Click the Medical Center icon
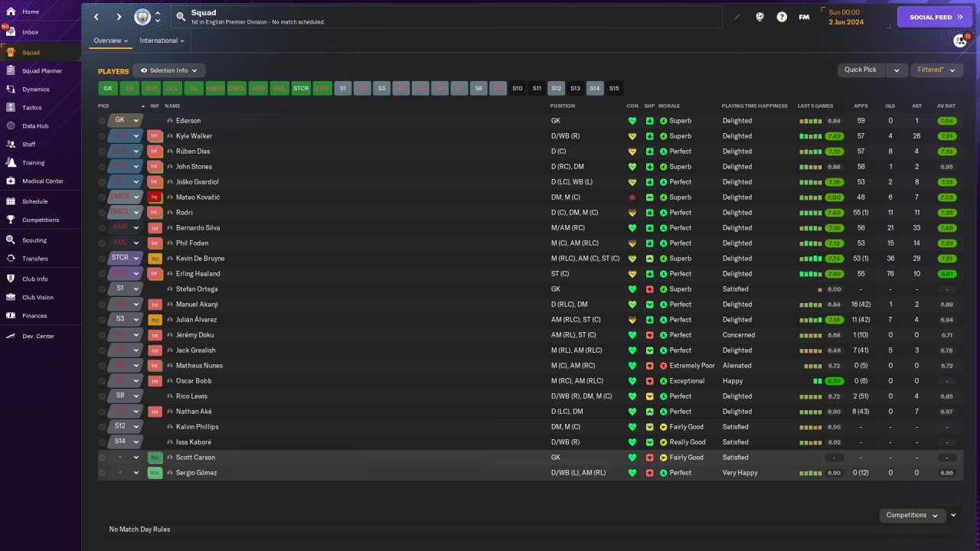980x551 pixels. 11,181
